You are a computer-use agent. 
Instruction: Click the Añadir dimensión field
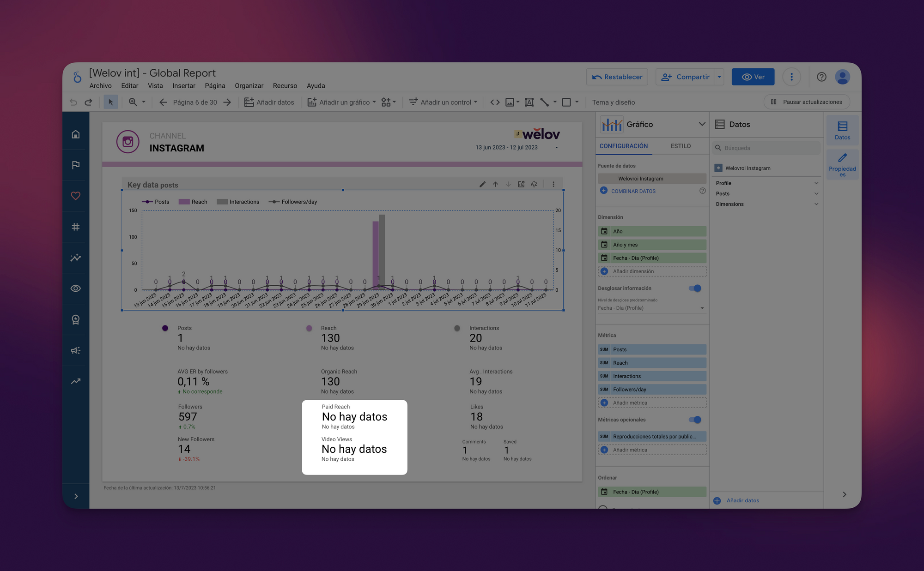pos(652,271)
